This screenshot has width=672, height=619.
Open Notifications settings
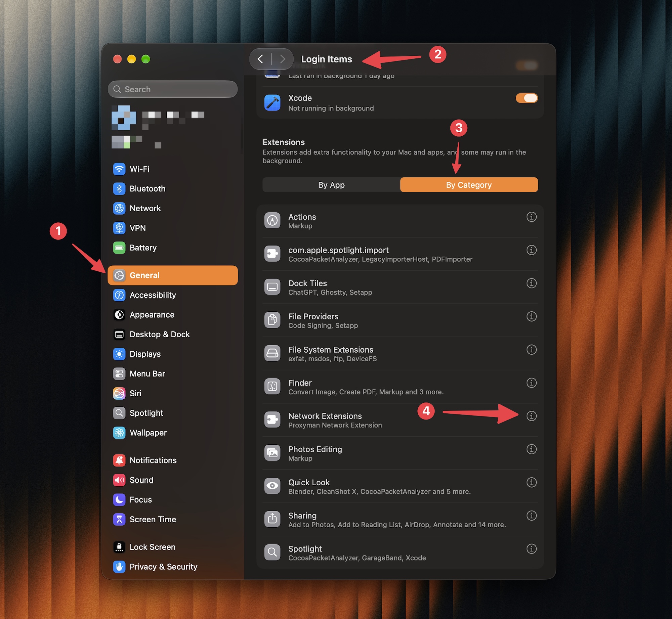(x=172, y=460)
